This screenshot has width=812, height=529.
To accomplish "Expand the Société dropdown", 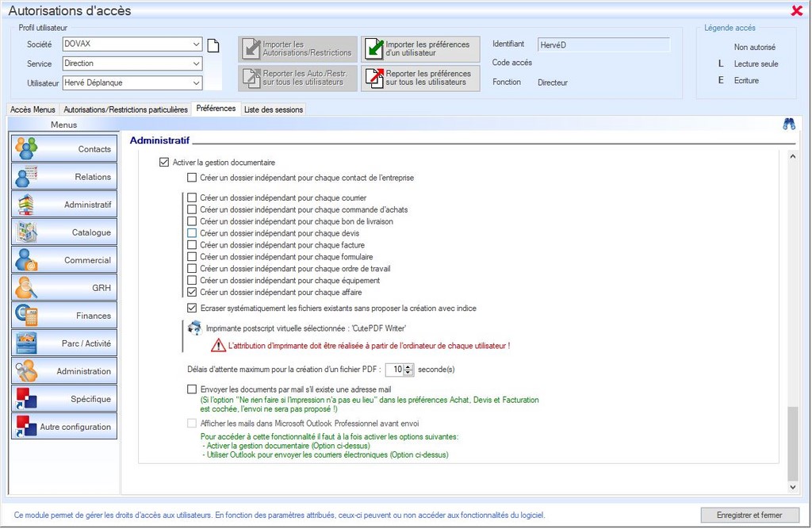I will click(x=196, y=44).
